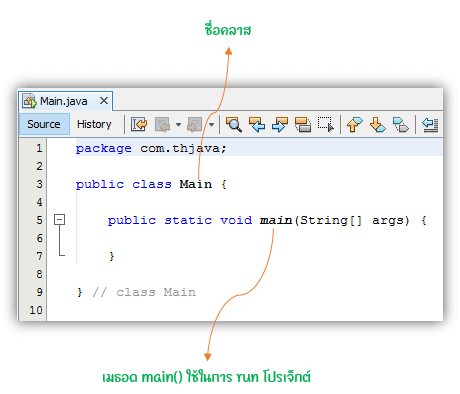Screen dimensions: 460x394
Task: Click the '// class Main' comment
Action: pyautogui.click(x=144, y=292)
